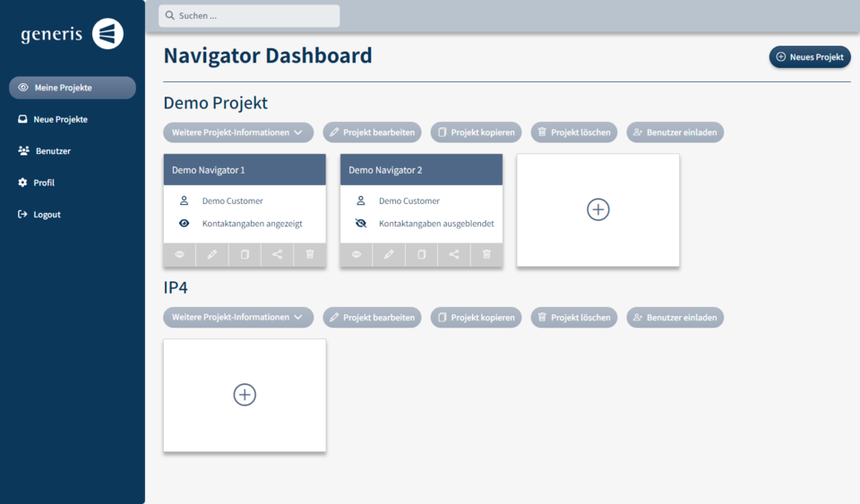This screenshot has height=504, width=860.
Task: Click Logout in the sidebar
Action: (x=39, y=215)
